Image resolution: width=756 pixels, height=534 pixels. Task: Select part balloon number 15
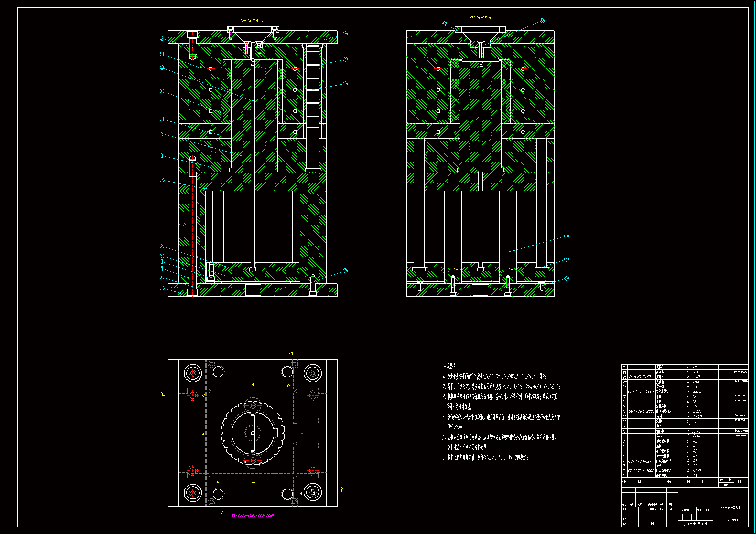point(345,34)
